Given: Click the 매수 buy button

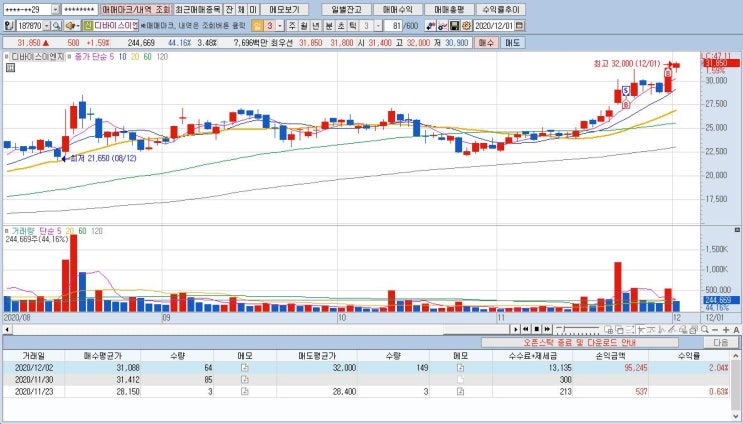Looking at the screenshot, I should click(486, 43).
